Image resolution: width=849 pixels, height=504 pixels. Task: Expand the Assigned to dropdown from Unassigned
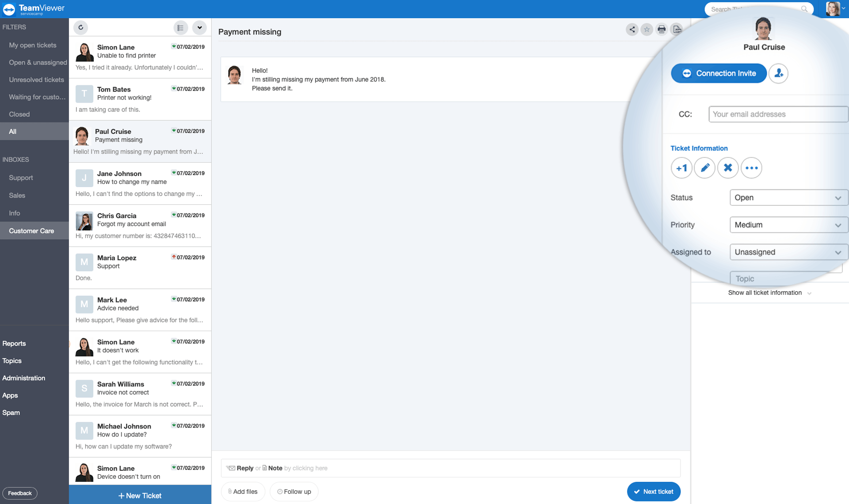838,252
